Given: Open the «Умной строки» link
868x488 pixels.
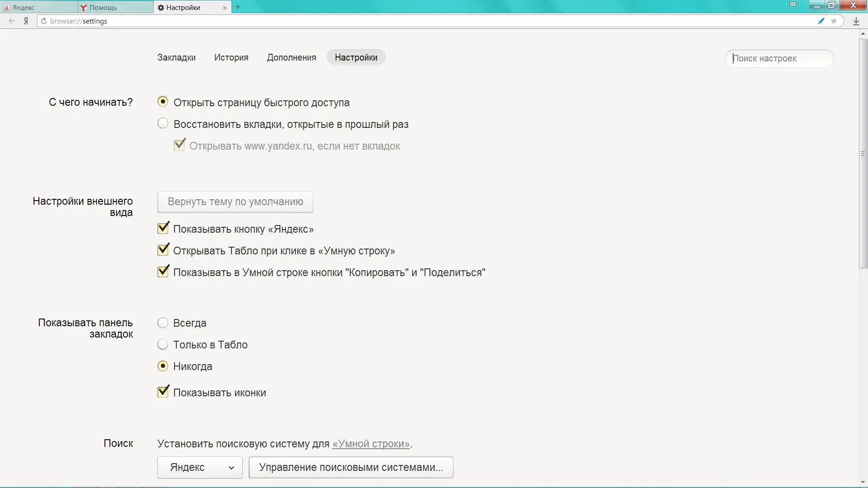Looking at the screenshot, I should click(x=371, y=444).
